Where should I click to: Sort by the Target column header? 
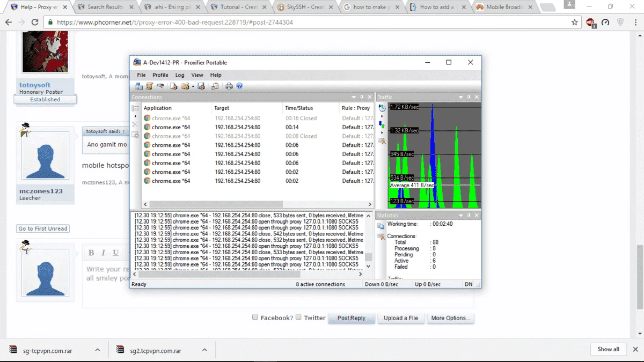click(x=247, y=108)
